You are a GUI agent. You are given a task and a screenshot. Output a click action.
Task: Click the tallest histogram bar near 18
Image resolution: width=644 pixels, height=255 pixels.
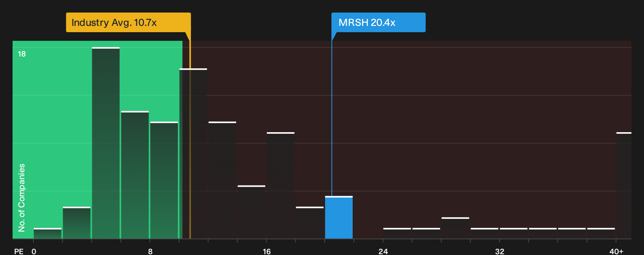pos(106,143)
